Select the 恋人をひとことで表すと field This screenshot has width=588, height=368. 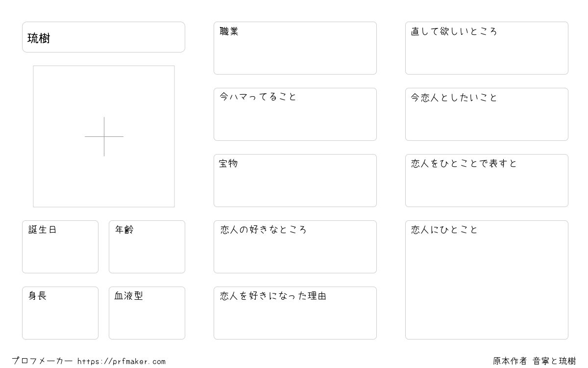click(487, 181)
